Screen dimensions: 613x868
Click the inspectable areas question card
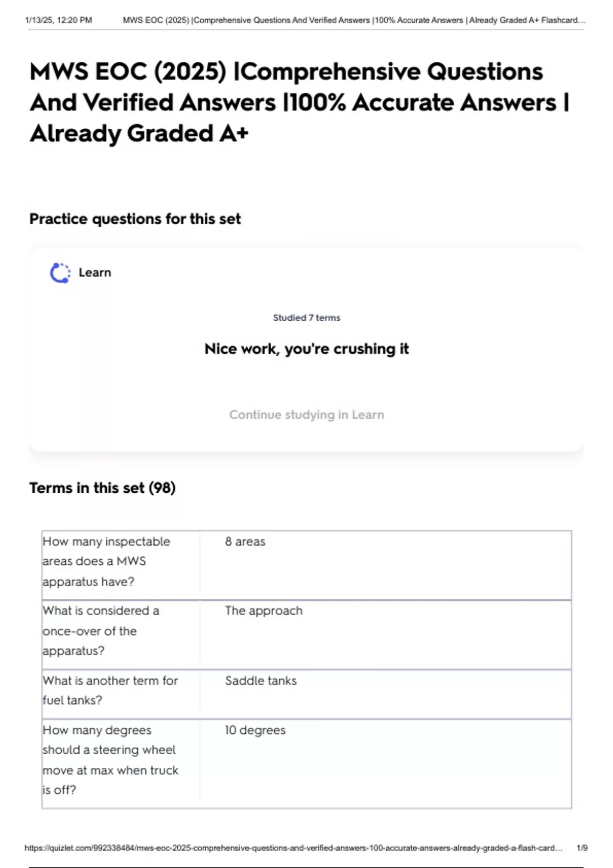[106, 561]
